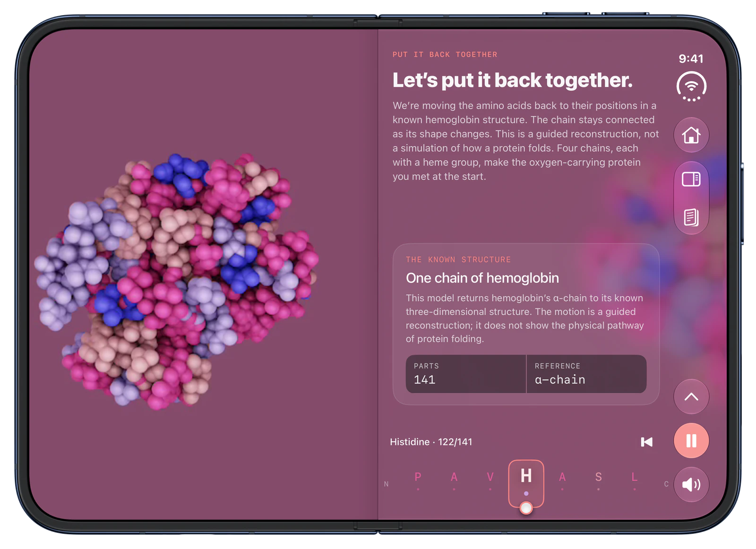This screenshot has height=549, width=756.
Task: Pause the reconstruction animation
Action: (691, 441)
